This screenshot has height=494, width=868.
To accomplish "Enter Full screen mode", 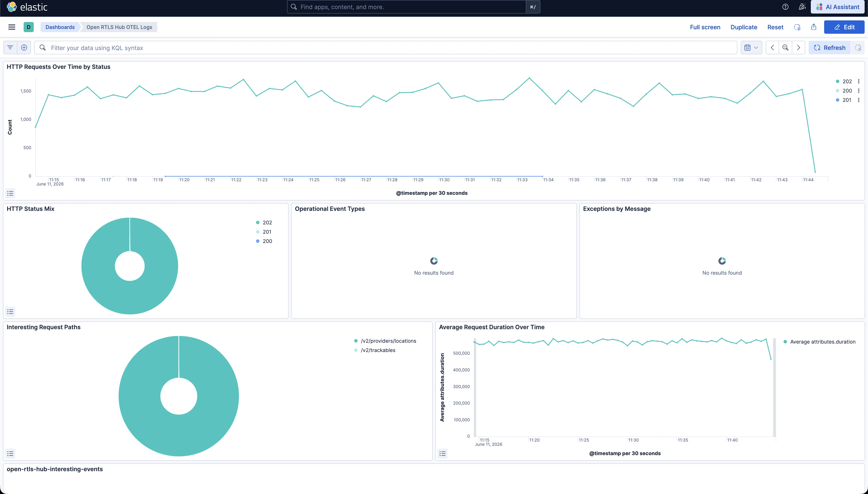I will coord(705,27).
